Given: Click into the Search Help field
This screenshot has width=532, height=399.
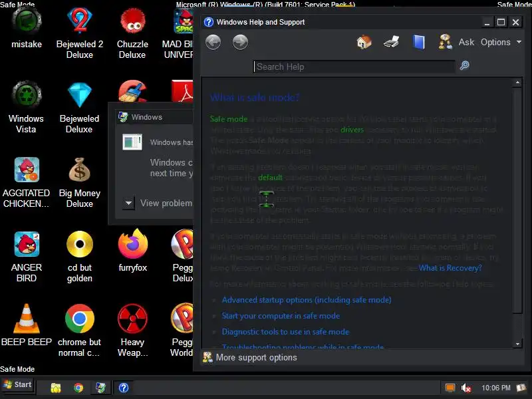Looking at the screenshot, I should (354, 67).
